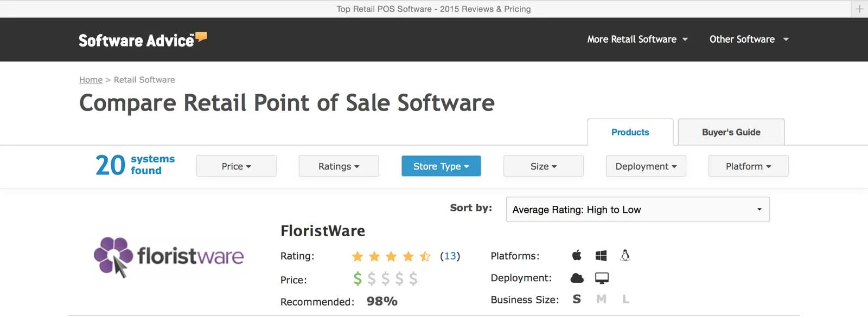Click the cloud deployment icon
The image size is (868, 318).
[x=577, y=278]
